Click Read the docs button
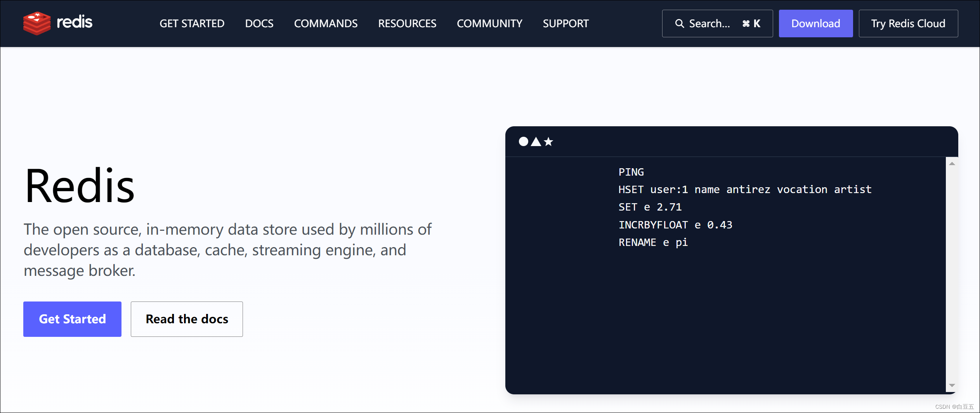 pyautogui.click(x=187, y=319)
